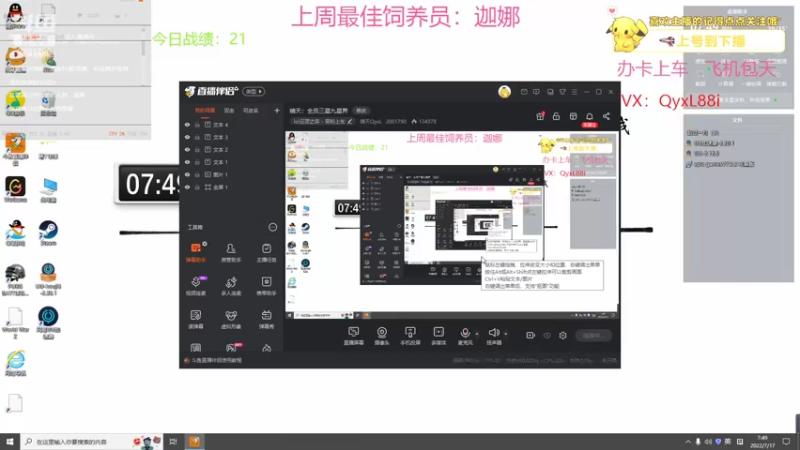This screenshot has height=450, width=800.
Task: Hide the 文本 3 layer with eye icon
Action: [x=187, y=137]
